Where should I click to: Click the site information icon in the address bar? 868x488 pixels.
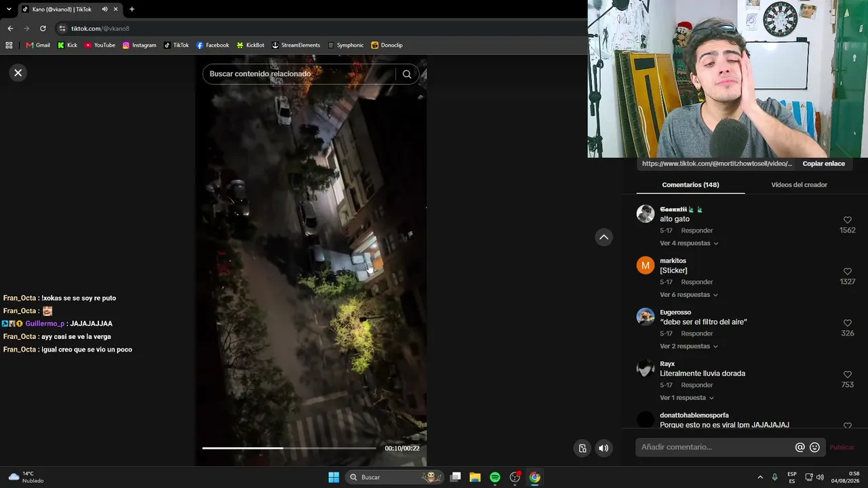pyautogui.click(x=62, y=28)
